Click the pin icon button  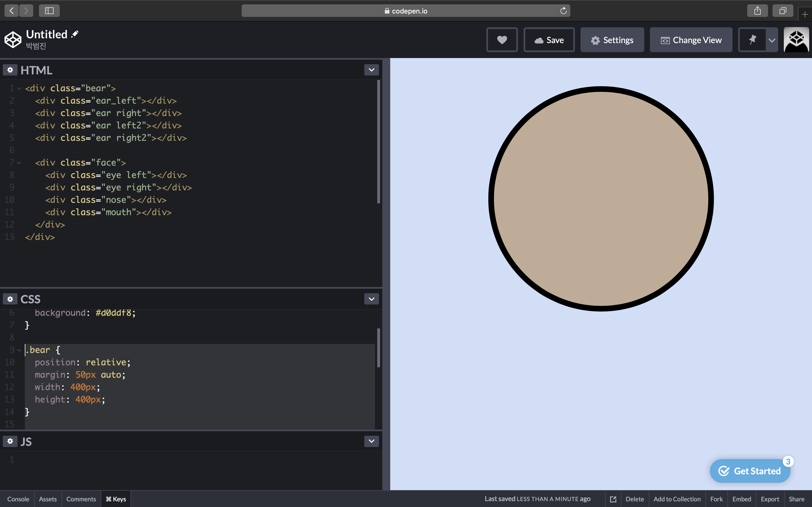tap(752, 40)
